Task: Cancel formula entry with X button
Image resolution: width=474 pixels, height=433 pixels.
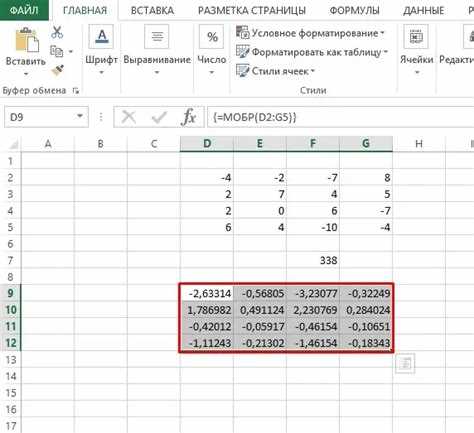Action: pyautogui.click(x=128, y=117)
